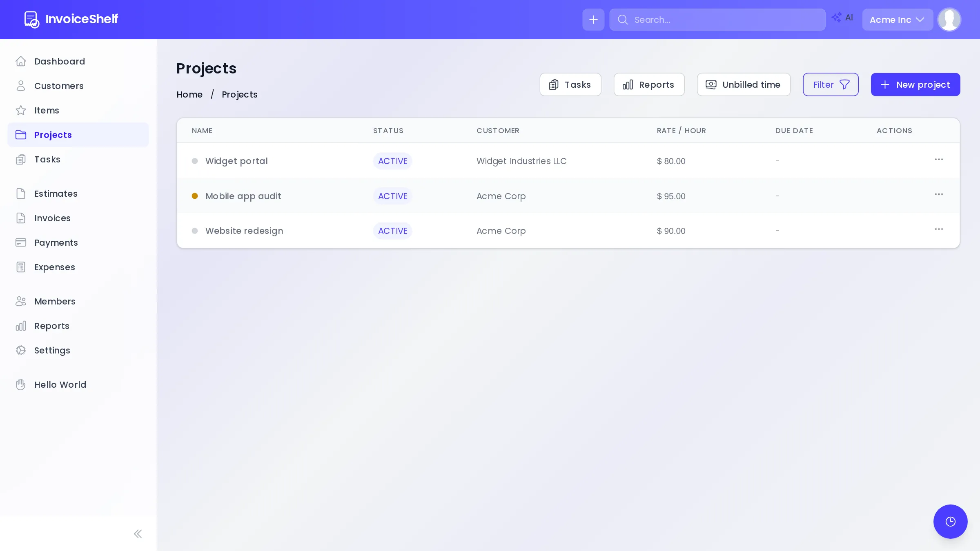The width and height of the screenshot is (980, 551).
Task: Expand the Acme Inc company switcher
Action: coord(898,20)
